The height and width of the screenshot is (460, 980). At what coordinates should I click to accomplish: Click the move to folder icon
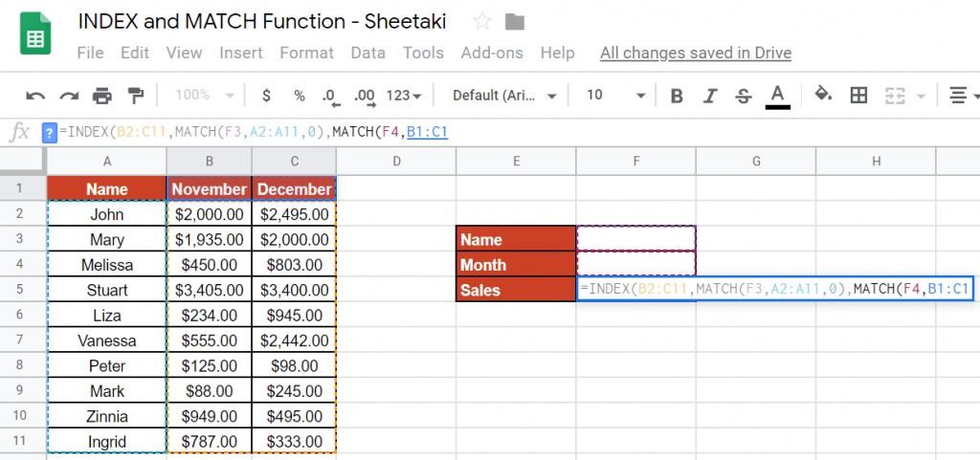(514, 22)
